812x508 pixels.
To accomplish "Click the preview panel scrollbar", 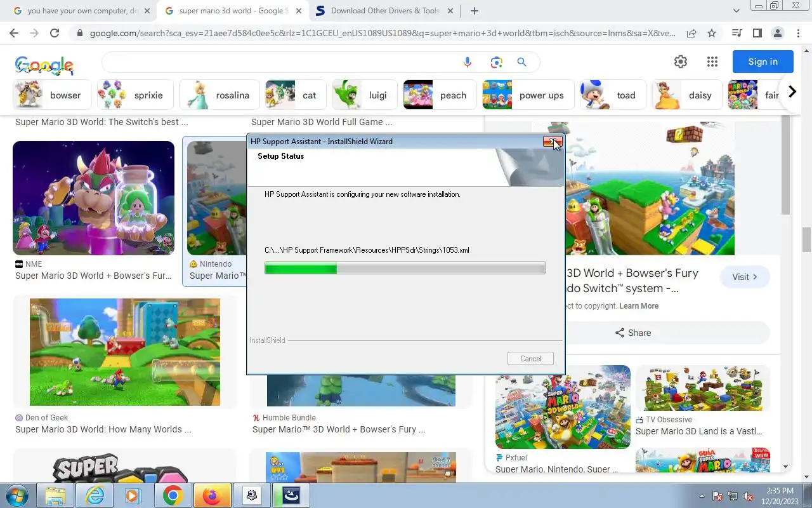I will pyautogui.click(x=785, y=166).
